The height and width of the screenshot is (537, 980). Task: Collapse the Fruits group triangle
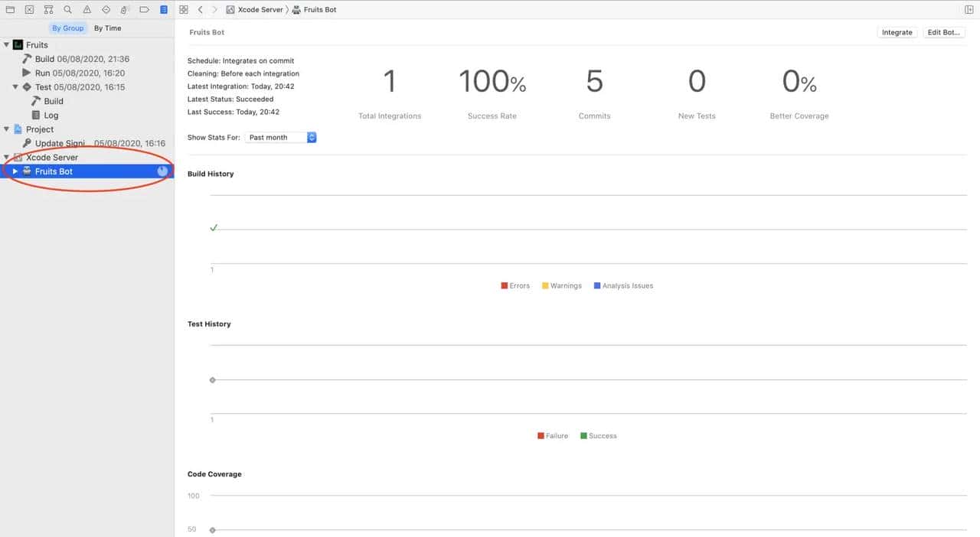pyautogui.click(x=7, y=45)
